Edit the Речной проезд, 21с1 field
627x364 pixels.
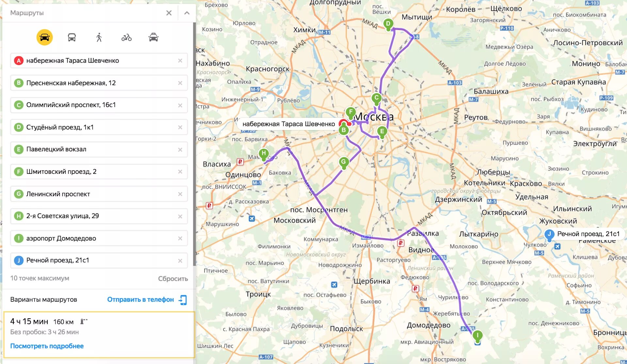coord(98,260)
